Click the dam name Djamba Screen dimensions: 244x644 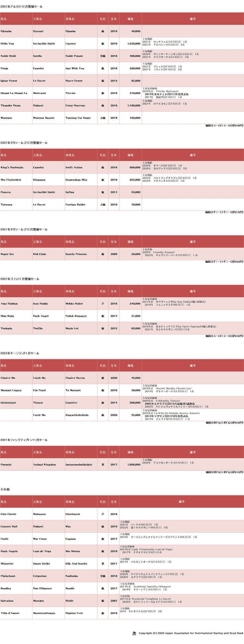70,31
